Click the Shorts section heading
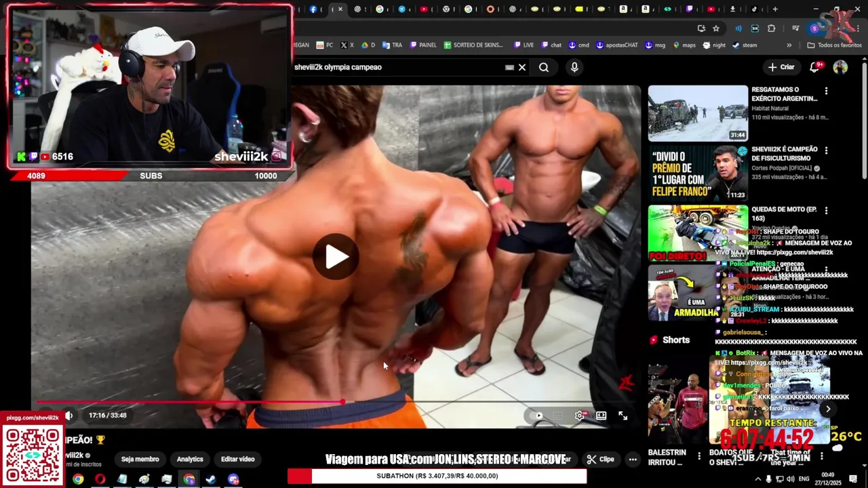The width and height of the screenshot is (868, 488). (675, 340)
